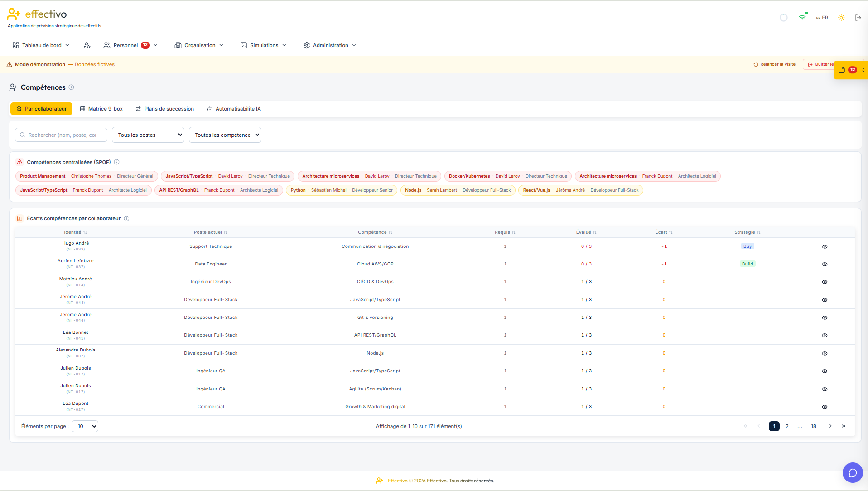View details for Léa Dupont row
This screenshot has width=868, height=491.
point(825,407)
